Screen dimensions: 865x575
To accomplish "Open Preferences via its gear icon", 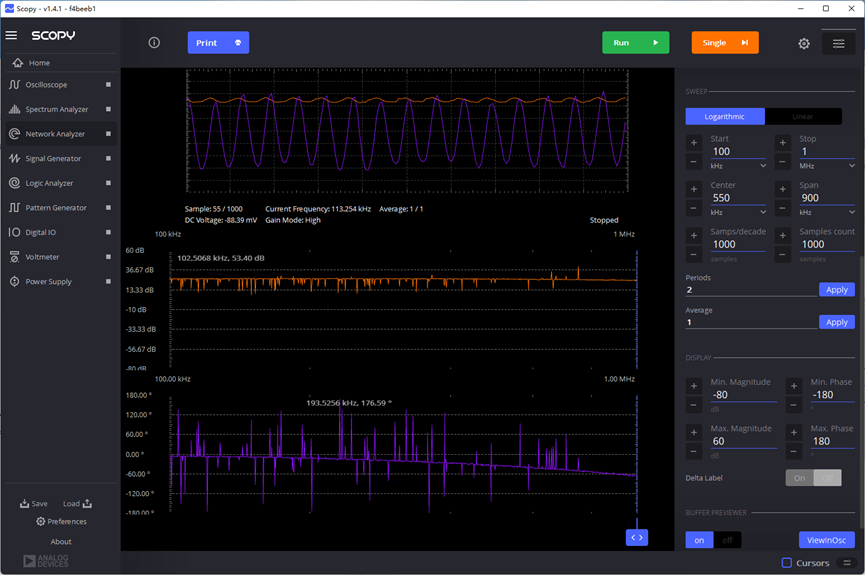I will point(41,521).
